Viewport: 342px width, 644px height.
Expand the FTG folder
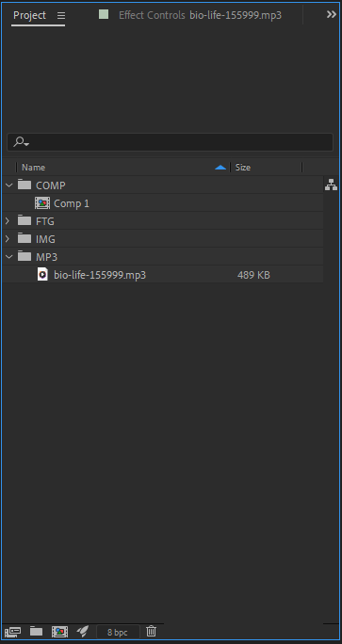(7, 221)
